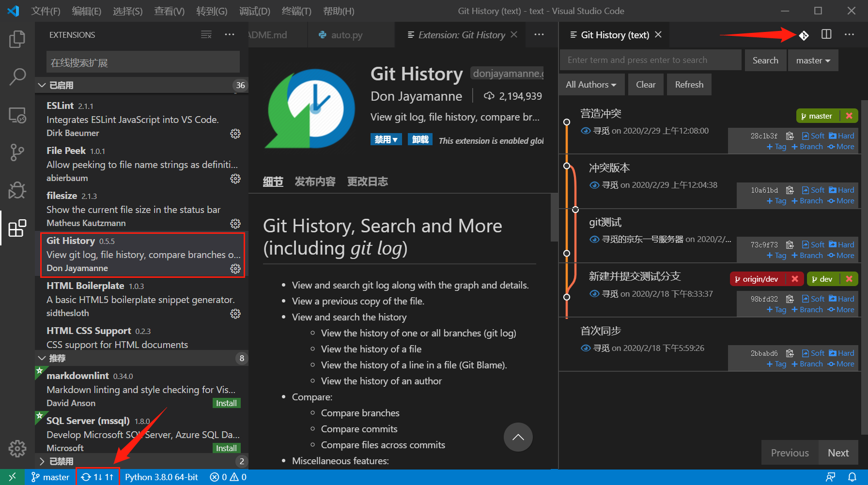Remove the master branch label
Viewport: 868px width, 485px height.
tap(849, 116)
